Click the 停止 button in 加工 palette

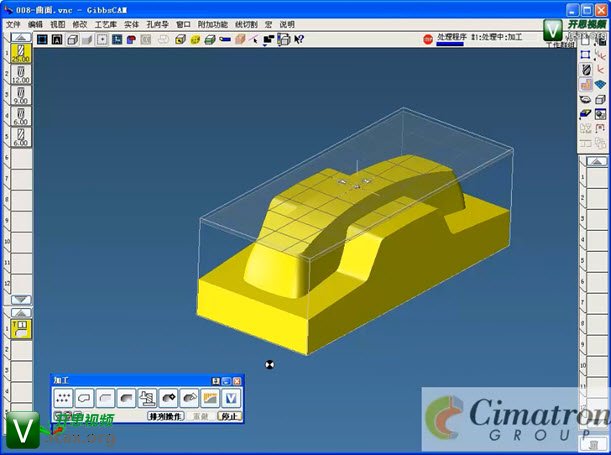point(229,416)
